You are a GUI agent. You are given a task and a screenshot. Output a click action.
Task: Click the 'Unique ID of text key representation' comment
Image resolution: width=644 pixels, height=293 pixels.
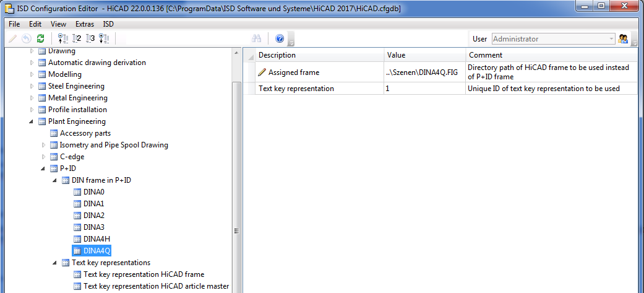point(552,89)
